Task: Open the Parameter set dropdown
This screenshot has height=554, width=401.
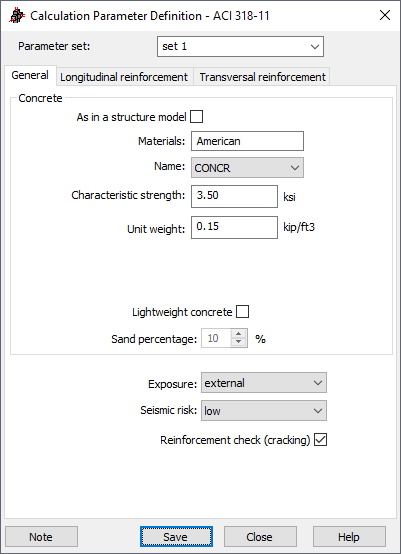Action: click(x=240, y=47)
